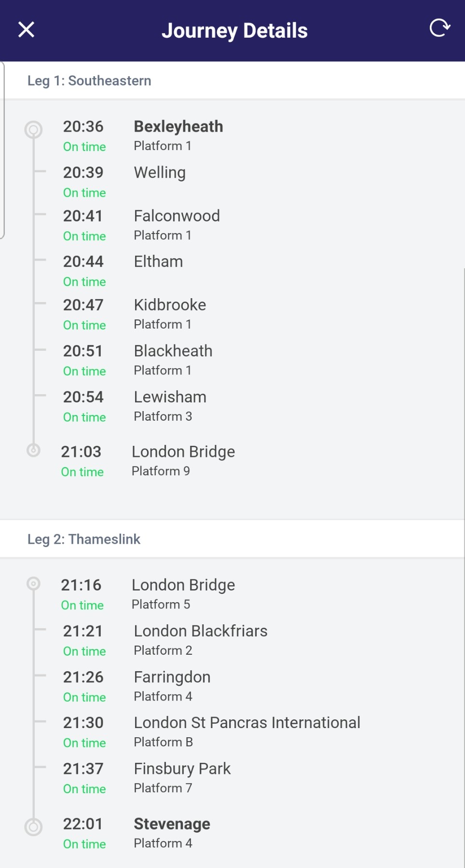Refresh journey details with reload icon

(439, 28)
